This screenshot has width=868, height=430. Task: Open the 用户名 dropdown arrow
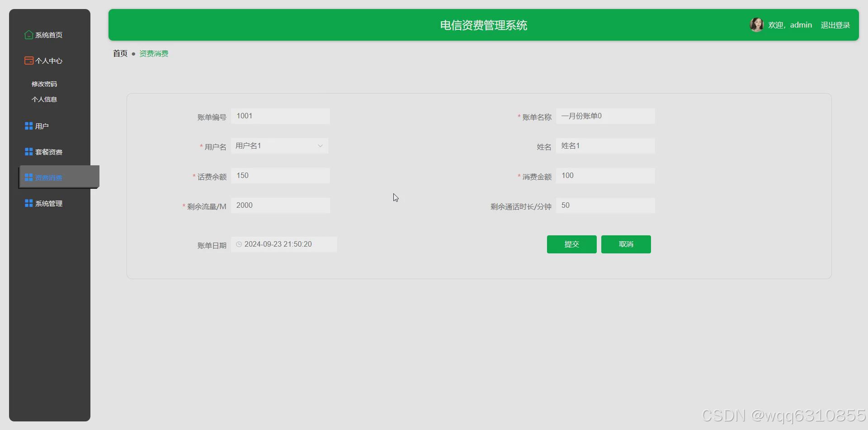(x=320, y=146)
